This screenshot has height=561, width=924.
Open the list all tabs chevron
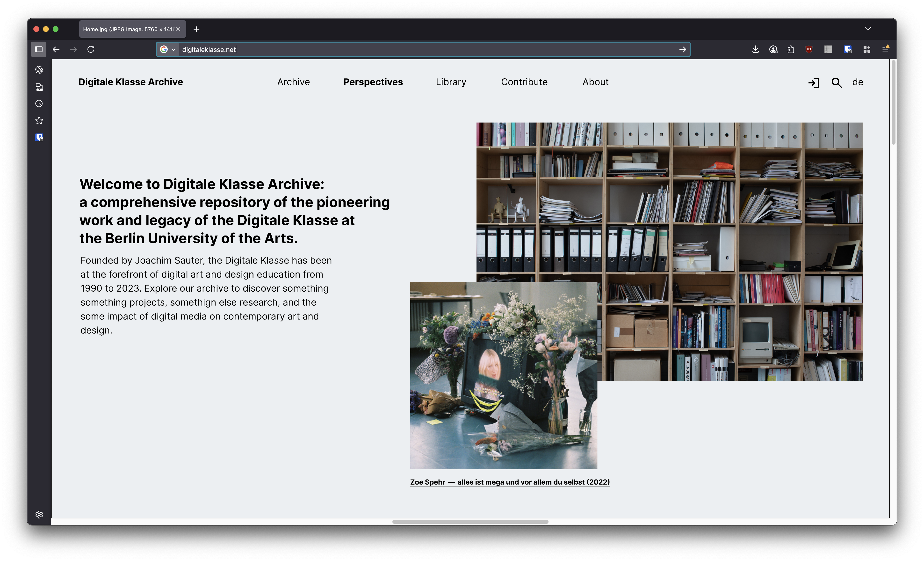868,29
